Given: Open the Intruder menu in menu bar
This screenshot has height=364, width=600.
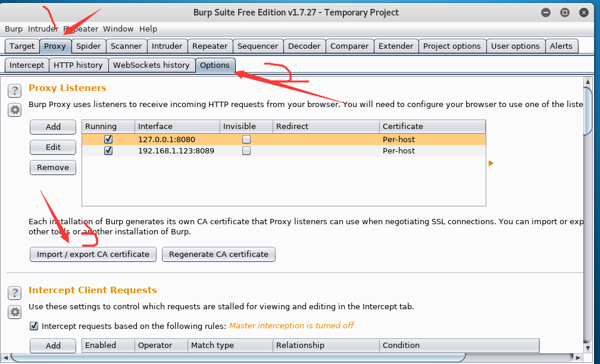Looking at the screenshot, I should [x=43, y=29].
